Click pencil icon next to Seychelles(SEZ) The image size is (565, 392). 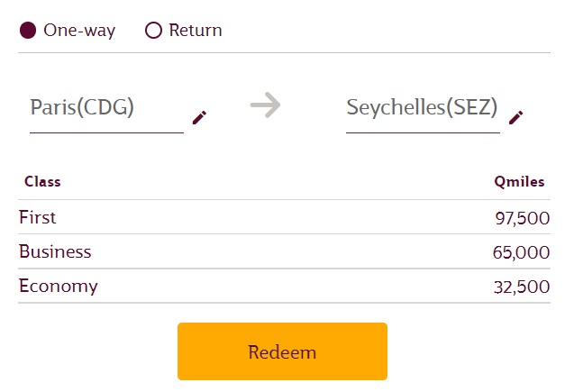pyautogui.click(x=515, y=117)
